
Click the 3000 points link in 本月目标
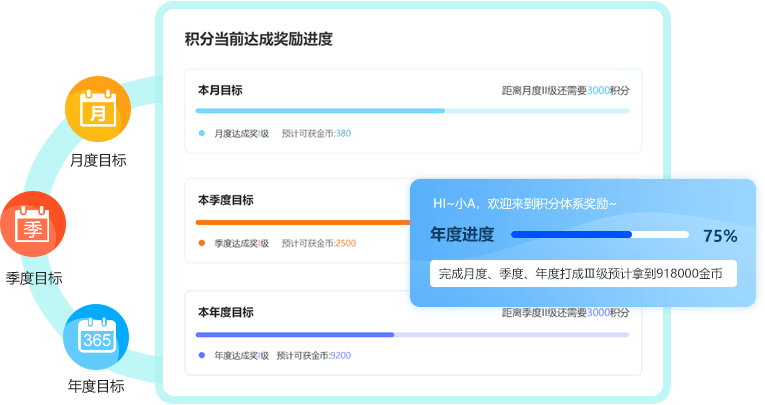(598, 90)
